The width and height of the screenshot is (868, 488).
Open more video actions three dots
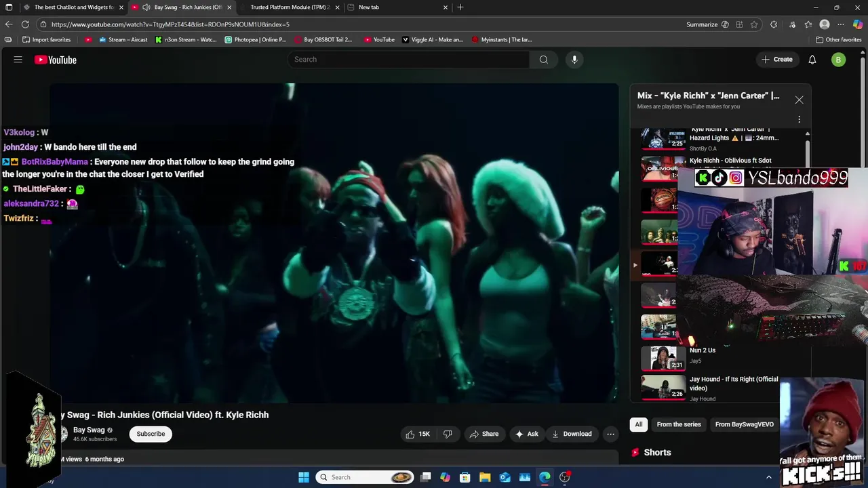(610, 434)
